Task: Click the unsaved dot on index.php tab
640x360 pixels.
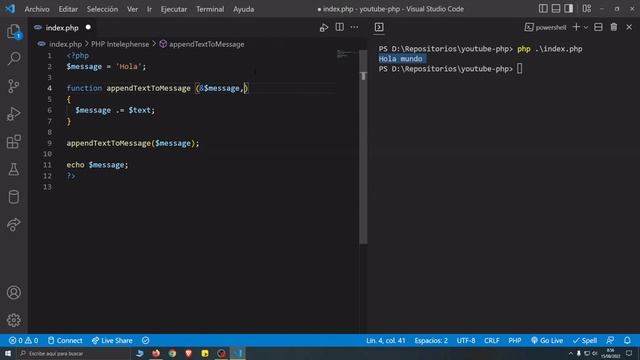Action: pos(88,27)
